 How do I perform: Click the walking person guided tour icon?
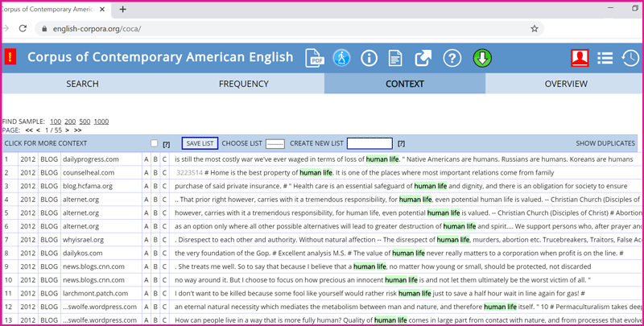click(x=342, y=58)
